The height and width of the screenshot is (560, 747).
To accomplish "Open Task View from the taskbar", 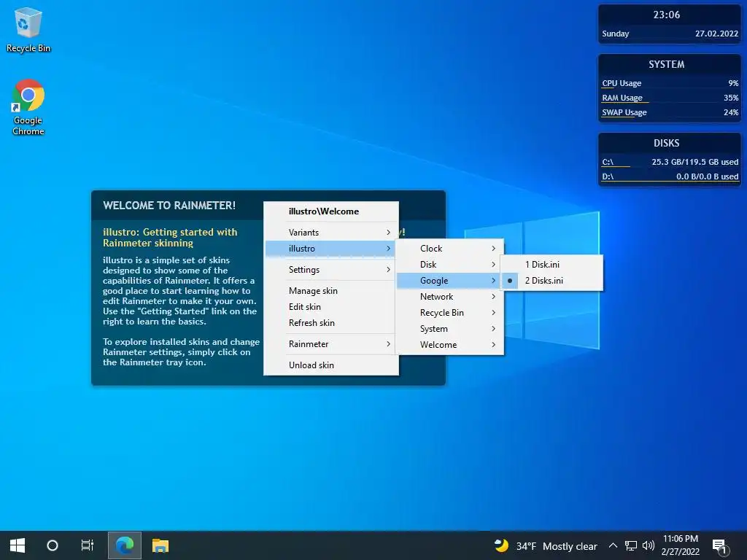I will [88, 545].
